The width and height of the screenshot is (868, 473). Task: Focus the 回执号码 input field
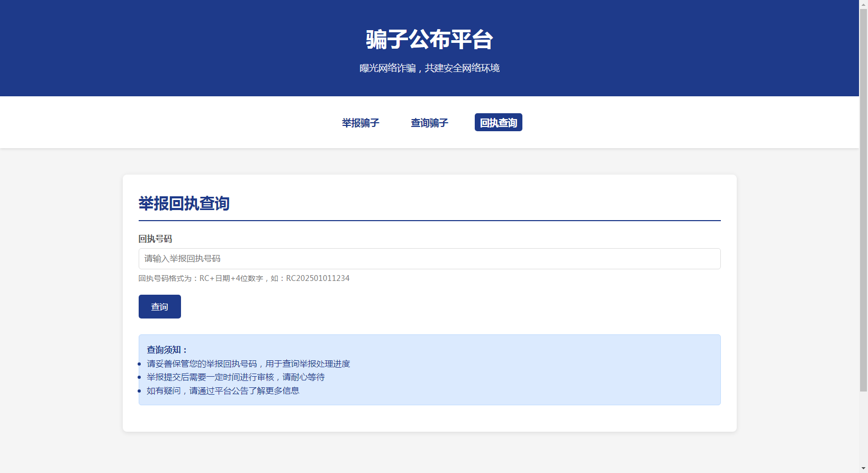click(429, 259)
